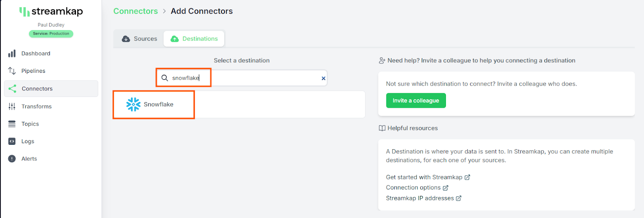This screenshot has width=644, height=218.
Task: Click the Paul Dudley user name
Action: click(x=51, y=25)
